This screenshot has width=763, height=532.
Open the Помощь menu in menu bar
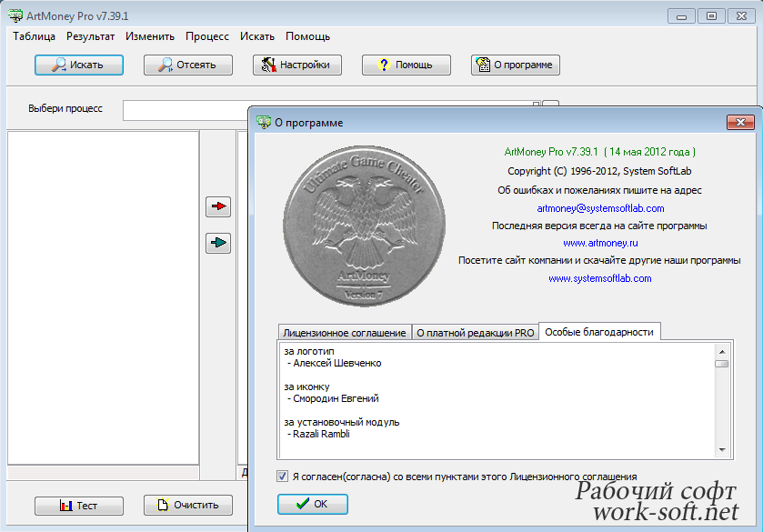pos(308,36)
